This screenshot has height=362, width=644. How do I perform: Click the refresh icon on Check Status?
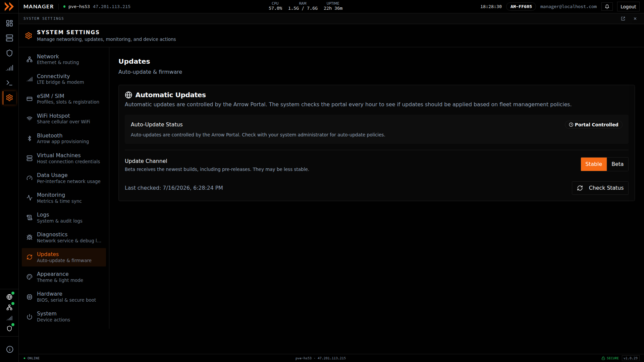coord(580,188)
